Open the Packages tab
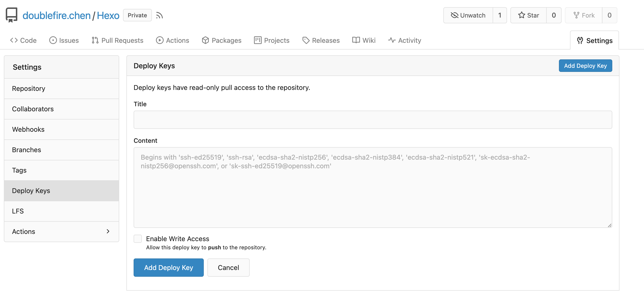Screen dimensions: 644x301 point(222,40)
